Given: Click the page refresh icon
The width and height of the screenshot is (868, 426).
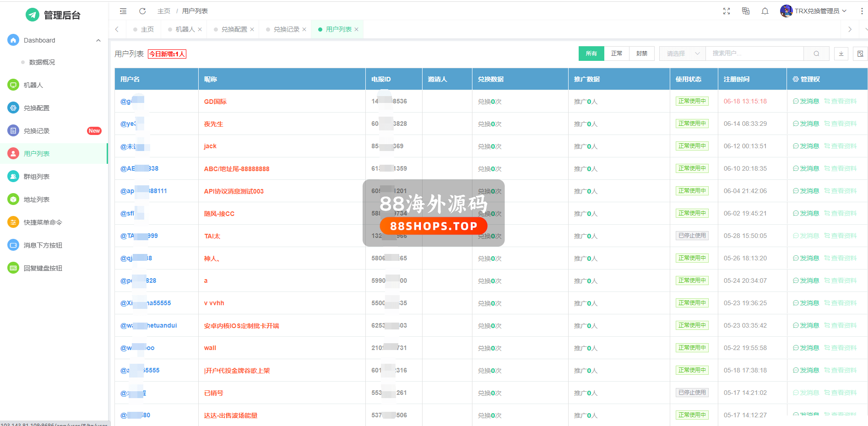Looking at the screenshot, I should [x=142, y=11].
